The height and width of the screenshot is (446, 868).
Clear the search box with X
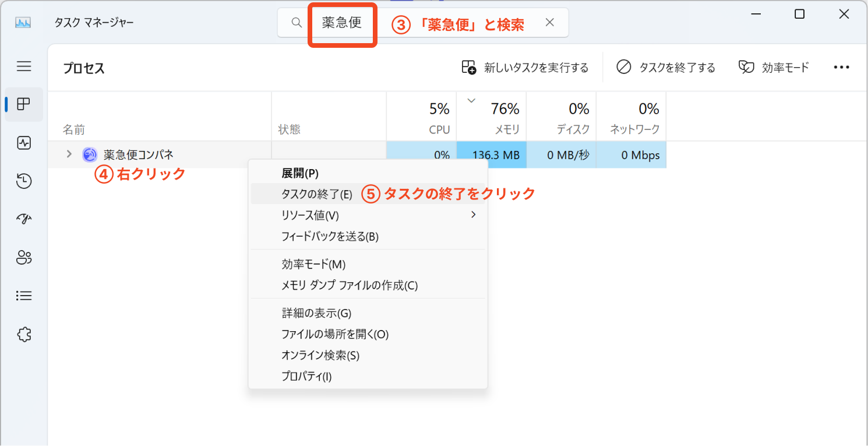(x=549, y=23)
